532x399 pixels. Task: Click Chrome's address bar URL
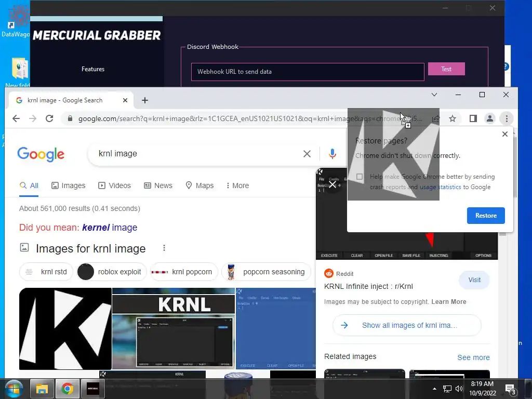(x=250, y=118)
